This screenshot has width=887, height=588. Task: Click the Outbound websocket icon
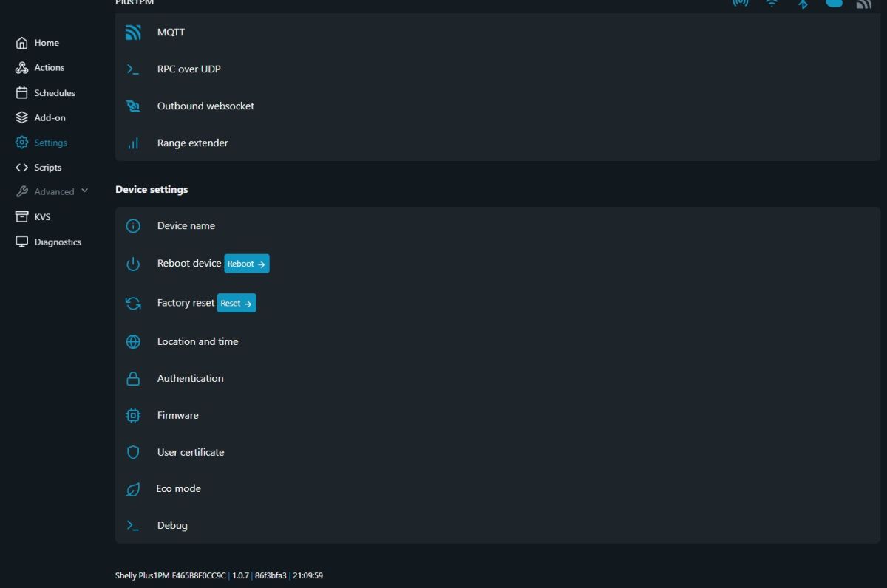(133, 106)
